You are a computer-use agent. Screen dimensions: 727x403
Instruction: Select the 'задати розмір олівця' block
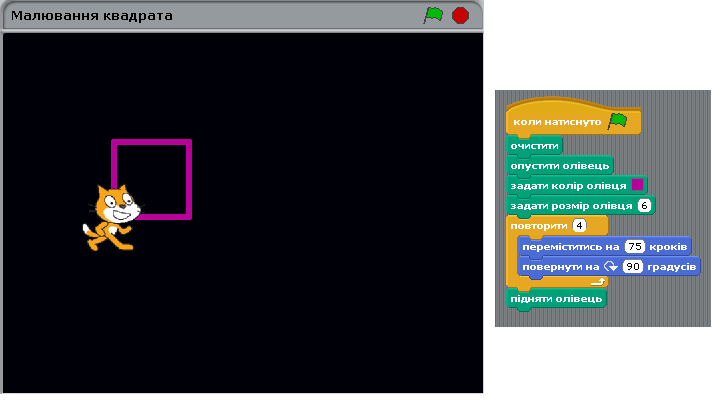[580, 205]
